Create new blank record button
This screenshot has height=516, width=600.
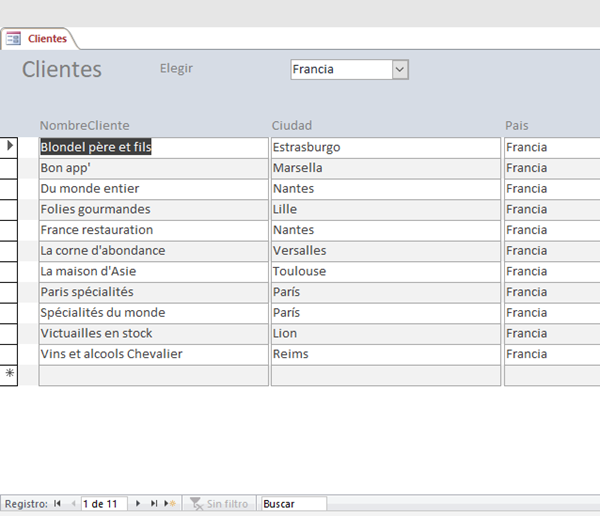point(170,504)
